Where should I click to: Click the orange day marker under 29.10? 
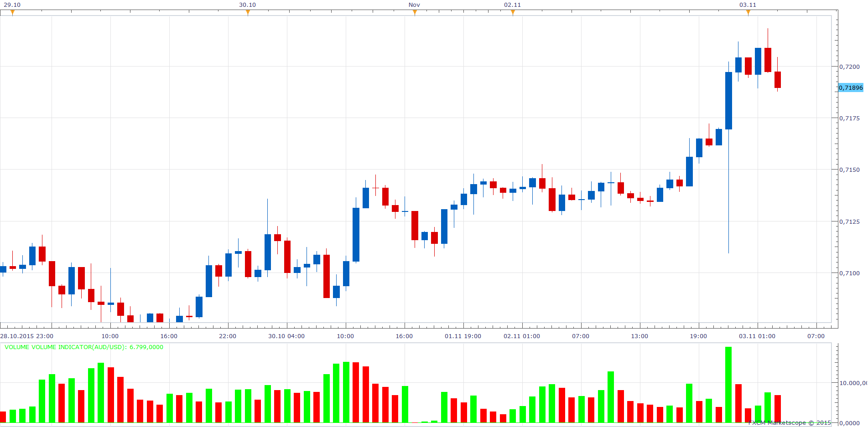click(x=12, y=12)
